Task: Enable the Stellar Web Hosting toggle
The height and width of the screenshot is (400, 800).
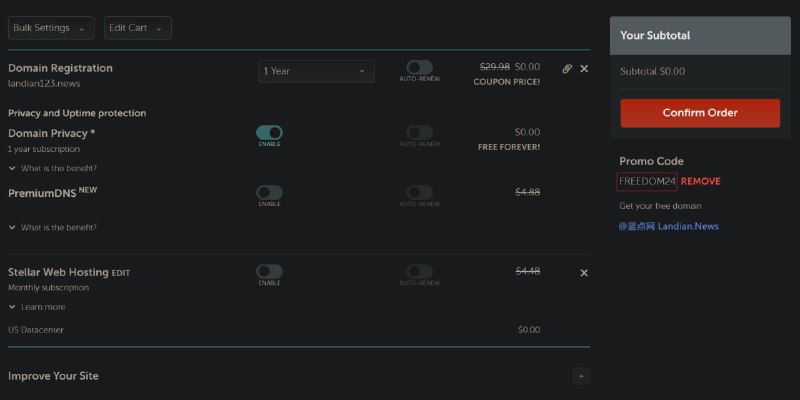Action: pyautogui.click(x=269, y=271)
